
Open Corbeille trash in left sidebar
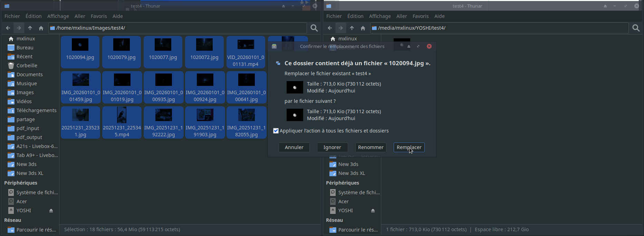(27, 66)
